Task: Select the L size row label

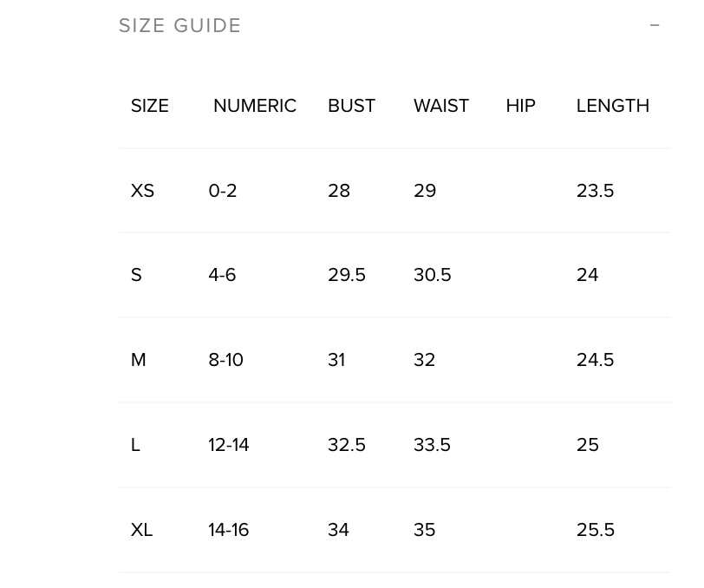Action: (135, 445)
